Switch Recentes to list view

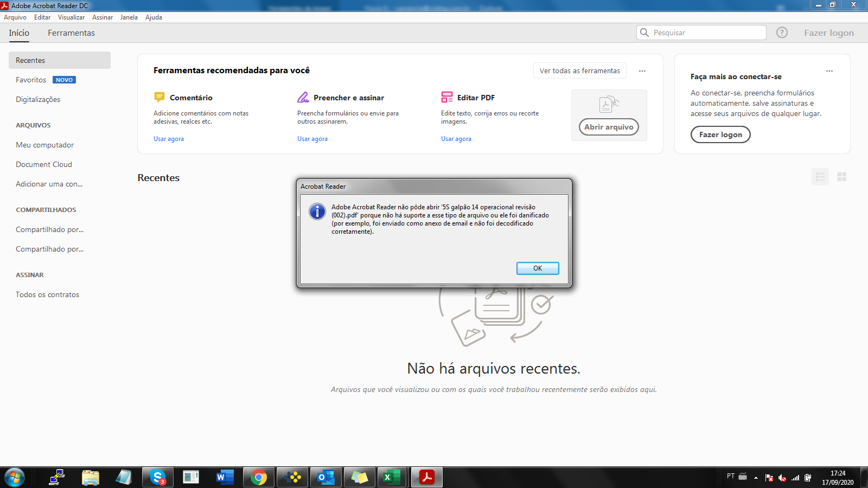click(820, 177)
